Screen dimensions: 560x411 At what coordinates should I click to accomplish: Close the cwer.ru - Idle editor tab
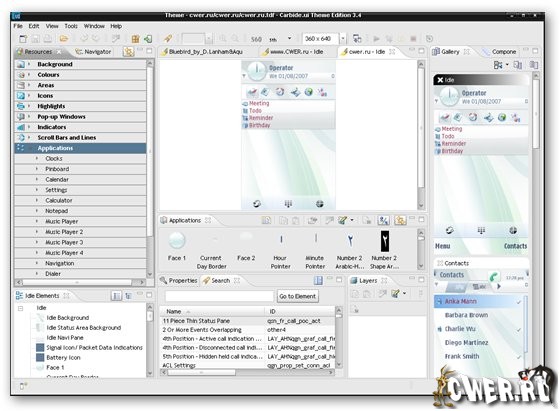(392, 52)
